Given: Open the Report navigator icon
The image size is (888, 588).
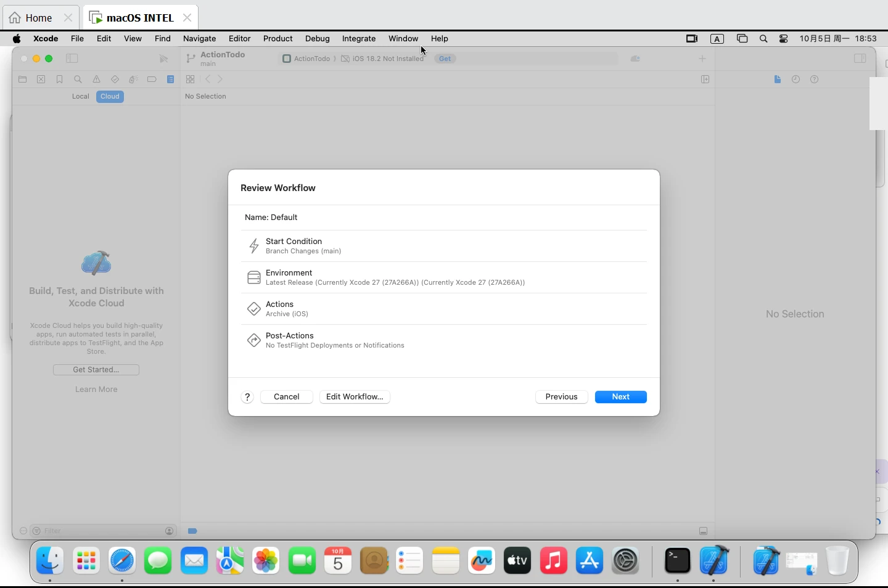Looking at the screenshot, I should [171, 80].
